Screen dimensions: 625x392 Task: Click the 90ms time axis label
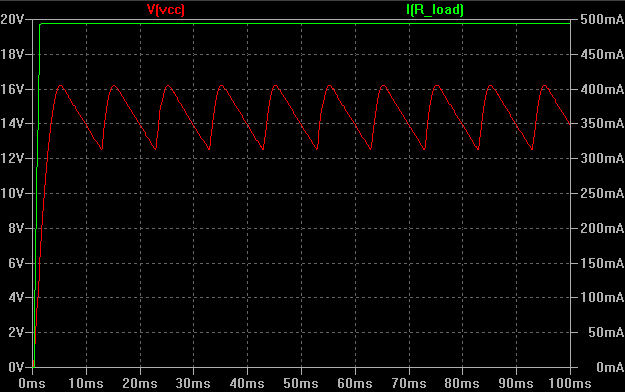pos(516,384)
